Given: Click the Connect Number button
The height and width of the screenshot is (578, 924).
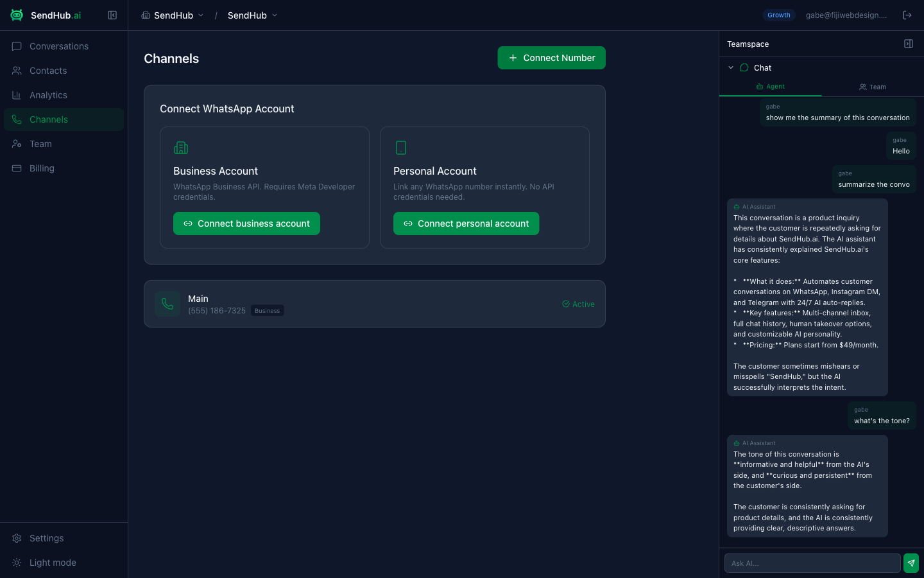Looking at the screenshot, I should [552, 58].
